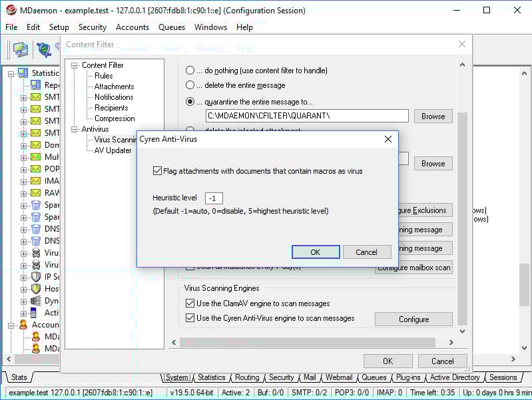Select Notifications in Content Filter tree
Screen dimensions: 532x400
click(114, 97)
